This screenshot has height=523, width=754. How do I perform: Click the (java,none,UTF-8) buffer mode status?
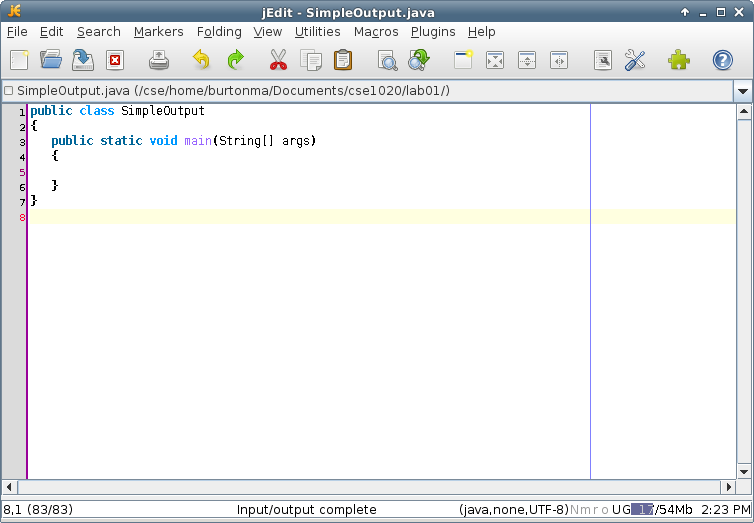pyautogui.click(x=514, y=510)
